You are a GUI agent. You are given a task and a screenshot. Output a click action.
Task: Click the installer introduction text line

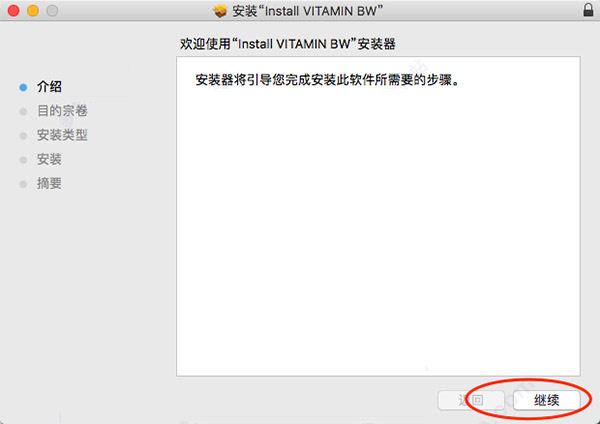coord(327,80)
